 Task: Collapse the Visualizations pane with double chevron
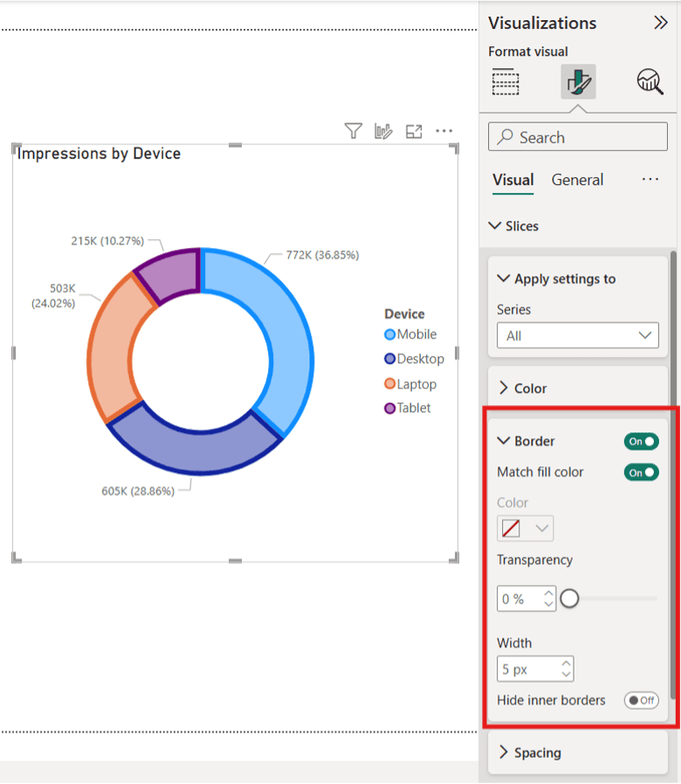pos(660,24)
